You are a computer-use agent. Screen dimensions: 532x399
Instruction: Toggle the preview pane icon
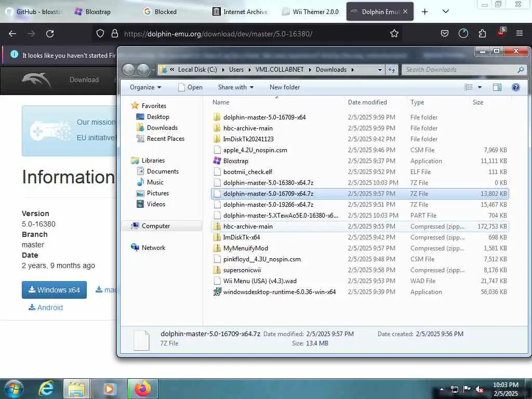(497, 87)
